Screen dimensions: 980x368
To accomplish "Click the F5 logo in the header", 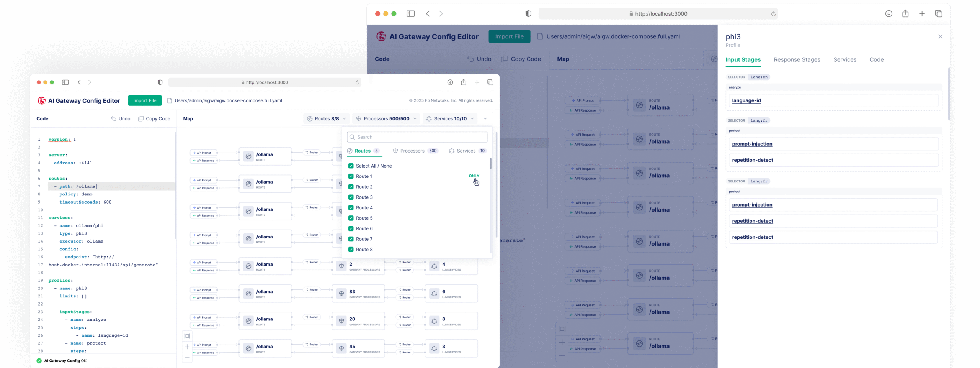I will (x=41, y=100).
